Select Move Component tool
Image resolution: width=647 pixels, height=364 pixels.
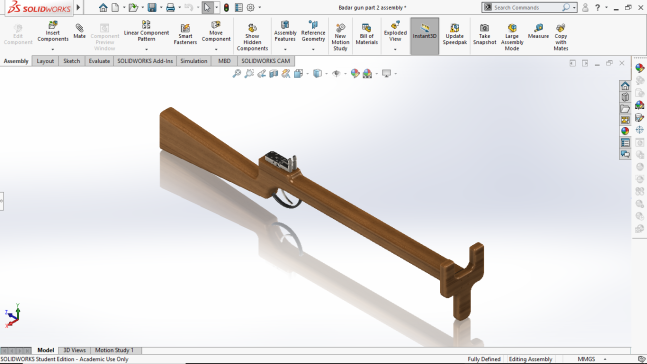point(216,31)
